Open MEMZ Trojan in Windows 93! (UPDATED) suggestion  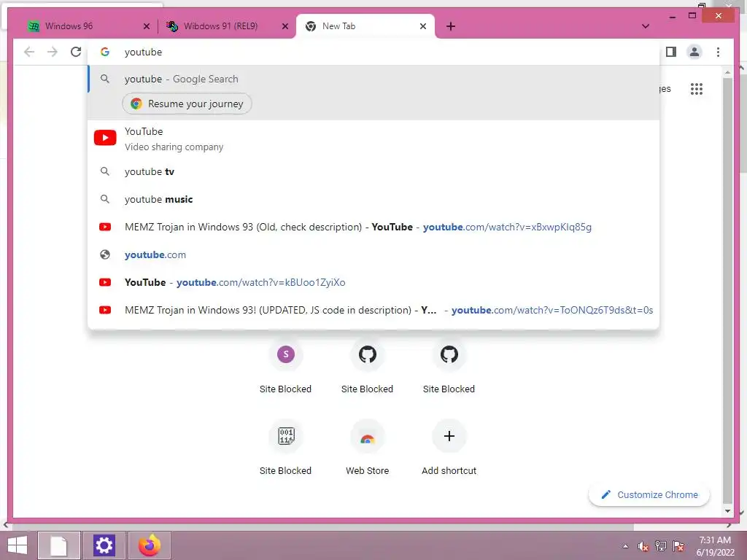(x=373, y=310)
